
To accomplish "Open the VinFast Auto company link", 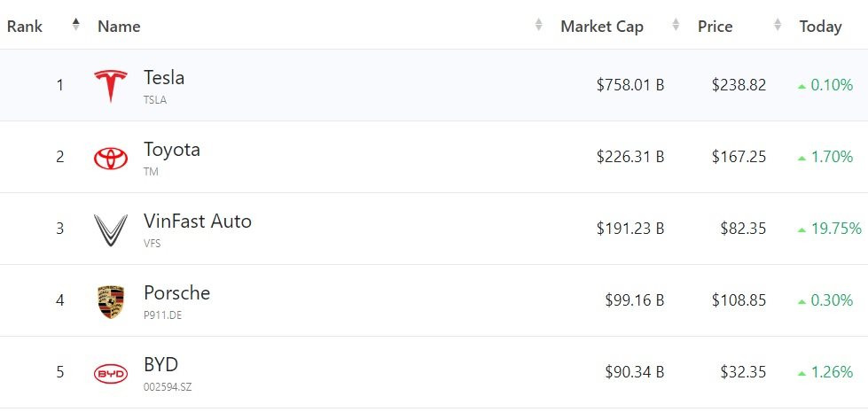I will pos(197,222).
